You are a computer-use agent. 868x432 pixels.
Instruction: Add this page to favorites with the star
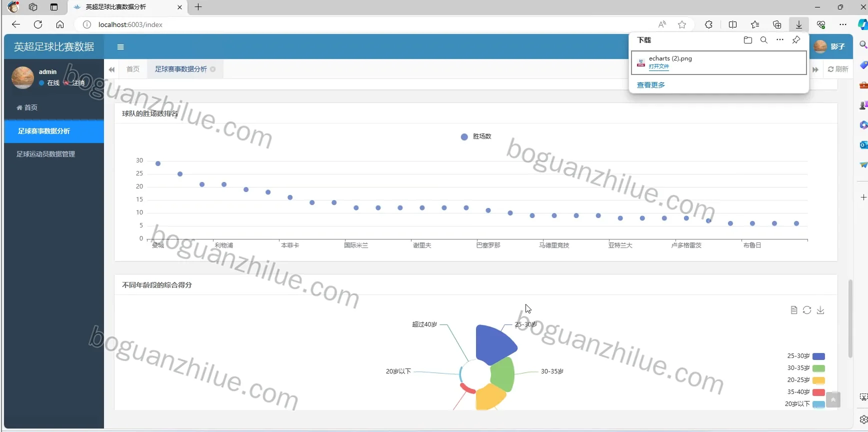[x=682, y=24]
